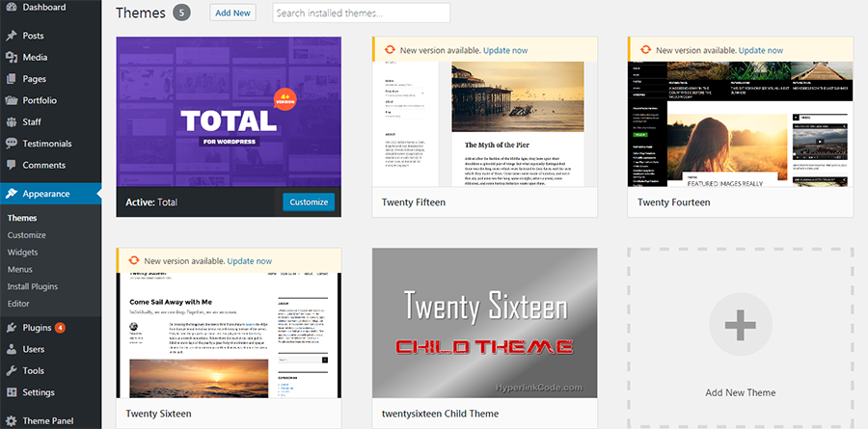Viewport: 868px width, 429px height.
Task: Click 'twentysixteen Child Theme' name label
Action: pyautogui.click(x=440, y=414)
